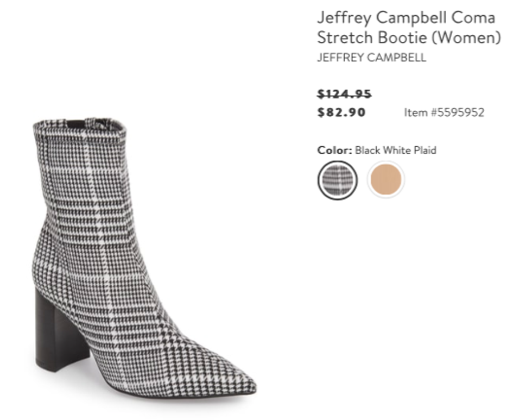Choose the tan color swatch
Image resolution: width=532 pixels, height=420 pixels.
(x=386, y=179)
